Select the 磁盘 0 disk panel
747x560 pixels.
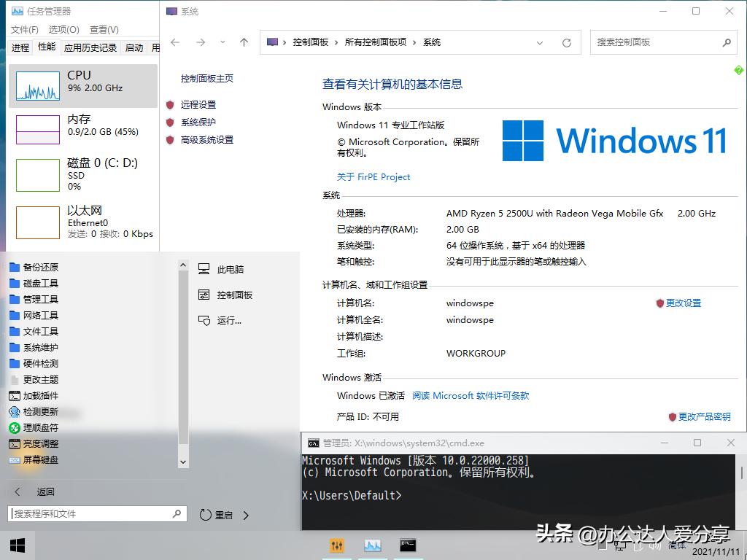(82, 175)
